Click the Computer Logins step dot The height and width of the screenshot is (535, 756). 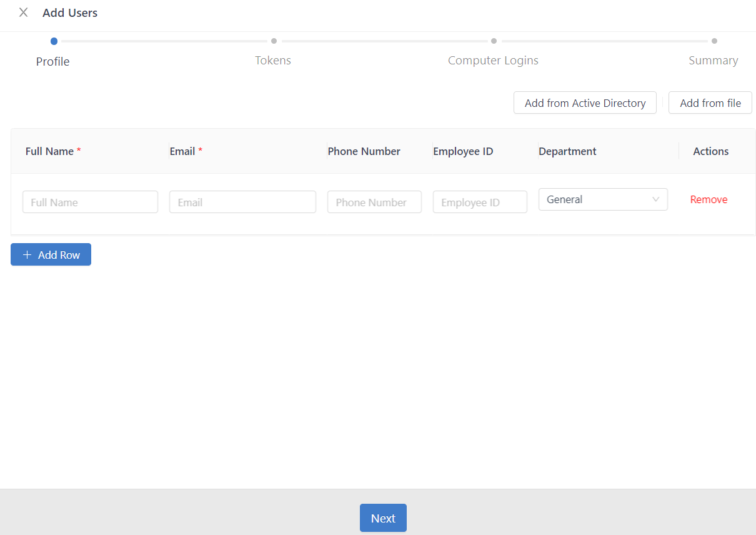click(494, 41)
